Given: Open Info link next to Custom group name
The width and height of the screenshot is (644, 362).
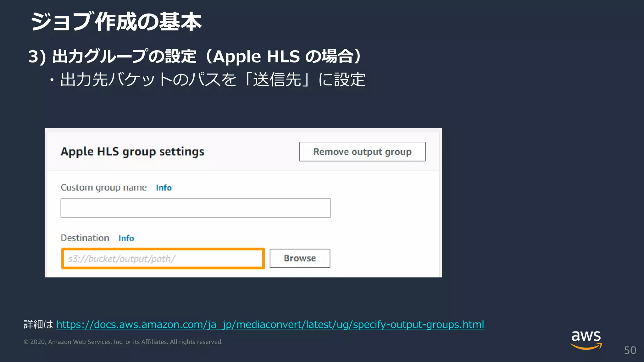Looking at the screenshot, I should 164,188.
